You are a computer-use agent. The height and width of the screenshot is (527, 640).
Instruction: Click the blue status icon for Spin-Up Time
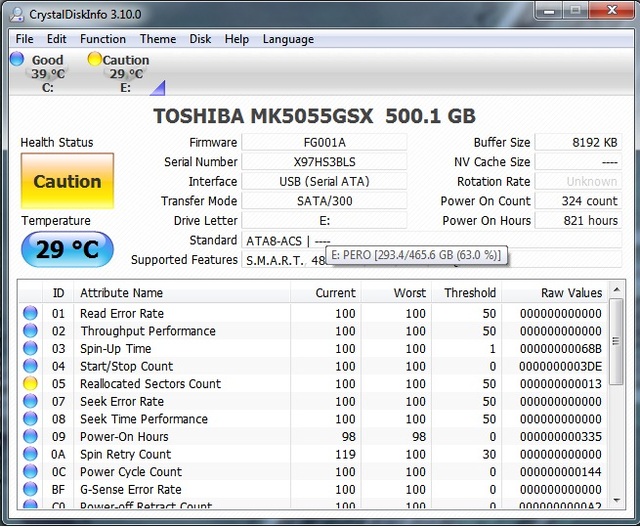click(x=30, y=348)
